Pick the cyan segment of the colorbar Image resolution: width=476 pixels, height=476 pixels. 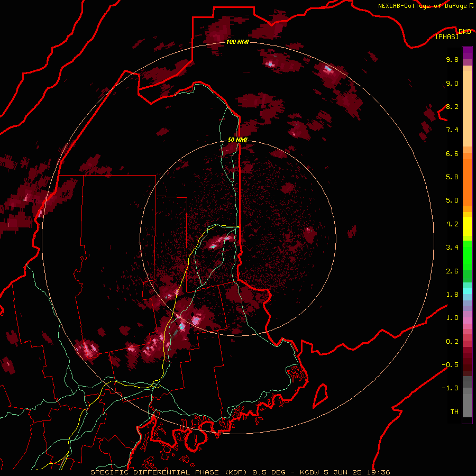(467, 291)
